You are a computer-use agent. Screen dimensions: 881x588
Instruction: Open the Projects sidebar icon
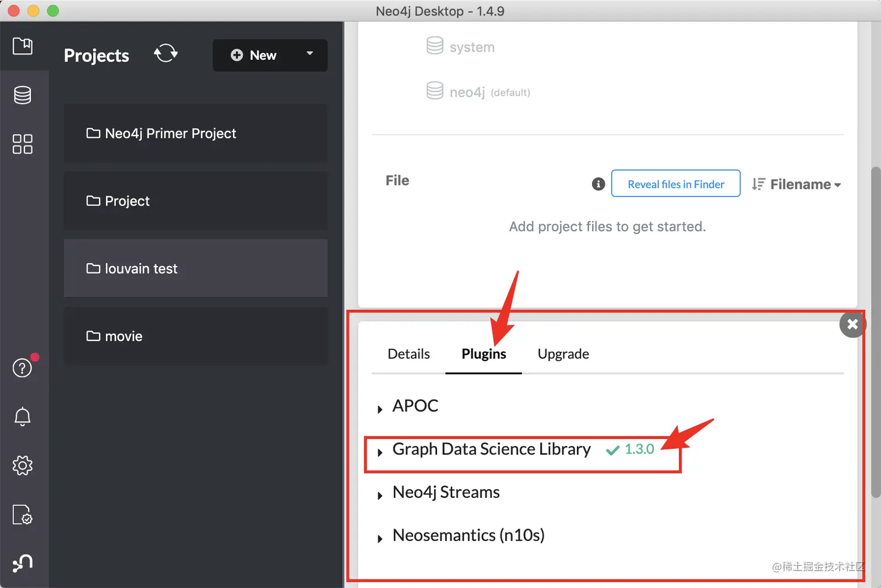(23, 46)
